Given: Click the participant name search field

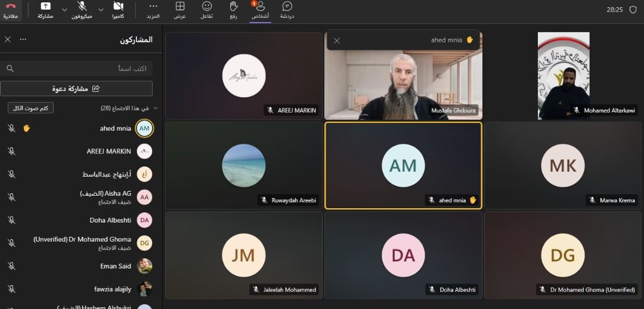Looking at the screenshot, I should click(x=76, y=69).
